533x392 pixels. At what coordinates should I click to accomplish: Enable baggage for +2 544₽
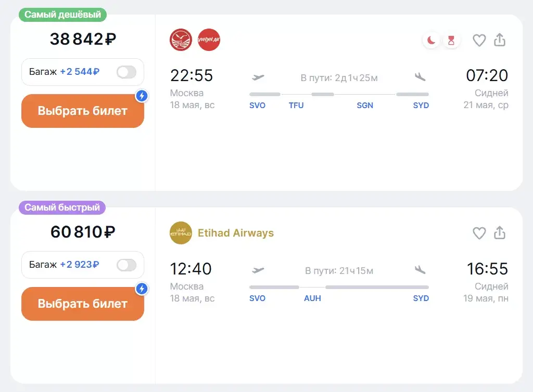(126, 72)
